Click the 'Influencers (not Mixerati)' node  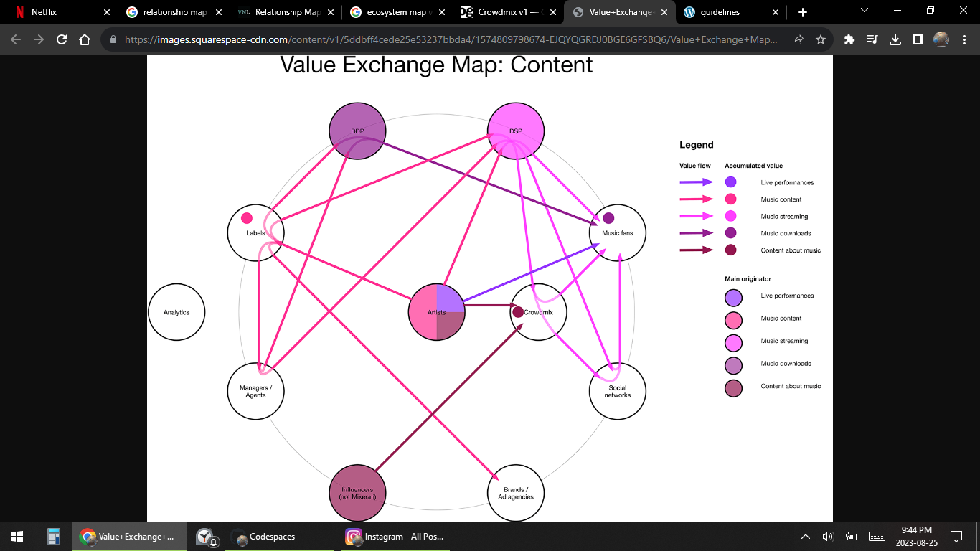click(357, 493)
